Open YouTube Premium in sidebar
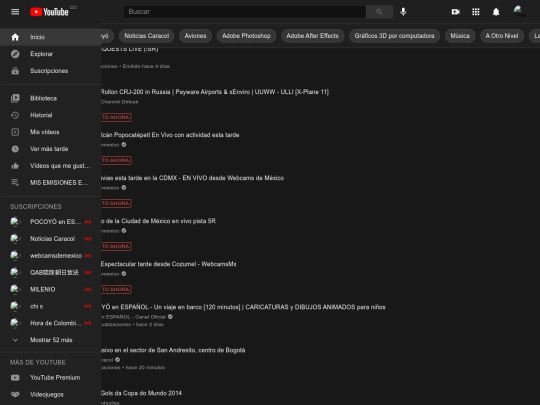The width and height of the screenshot is (540, 405). point(50,377)
